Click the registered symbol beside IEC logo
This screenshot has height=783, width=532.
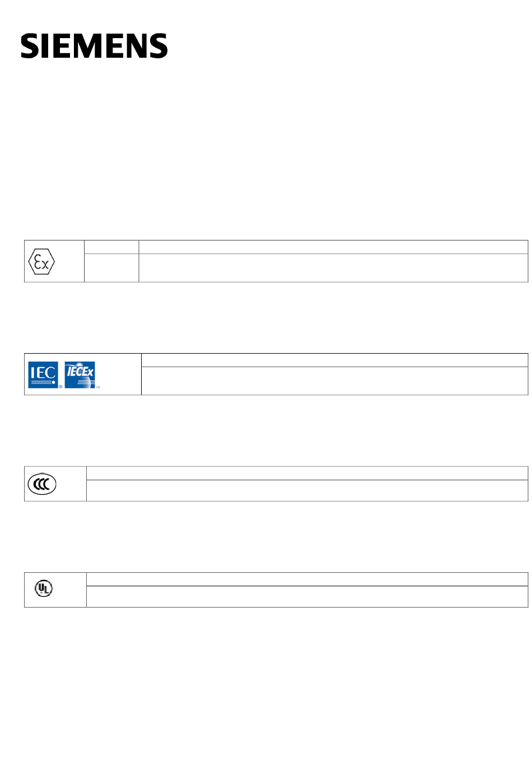pyautogui.click(x=60, y=387)
